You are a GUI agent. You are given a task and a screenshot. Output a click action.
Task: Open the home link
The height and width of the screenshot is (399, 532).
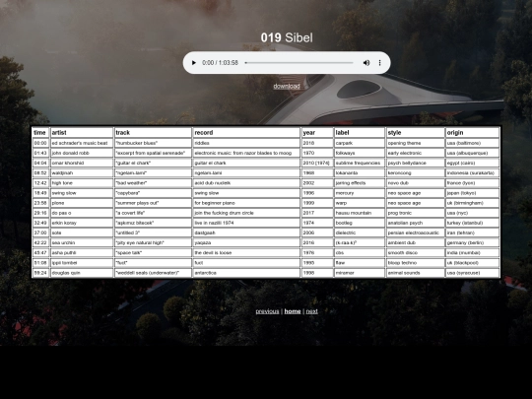click(x=293, y=311)
